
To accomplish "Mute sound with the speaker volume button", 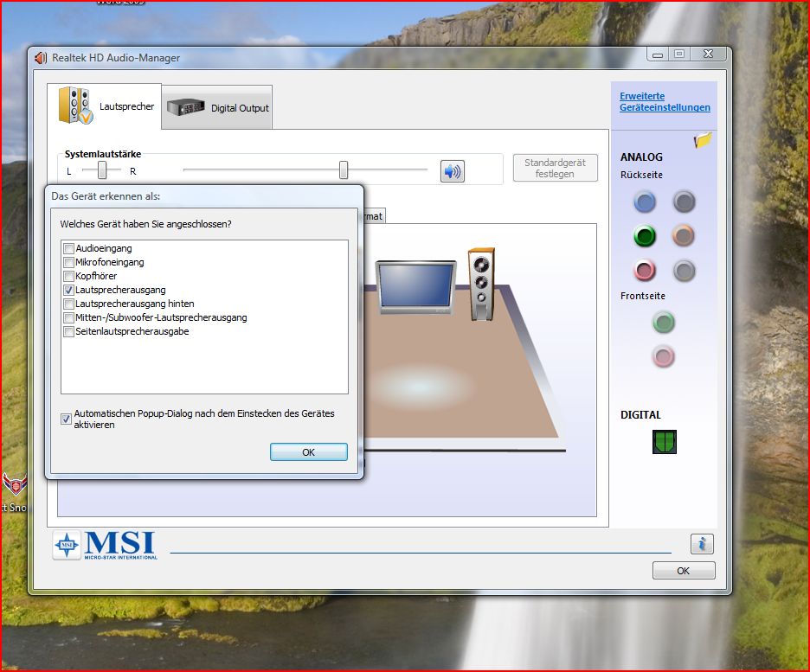I will pyautogui.click(x=453, y=171).
